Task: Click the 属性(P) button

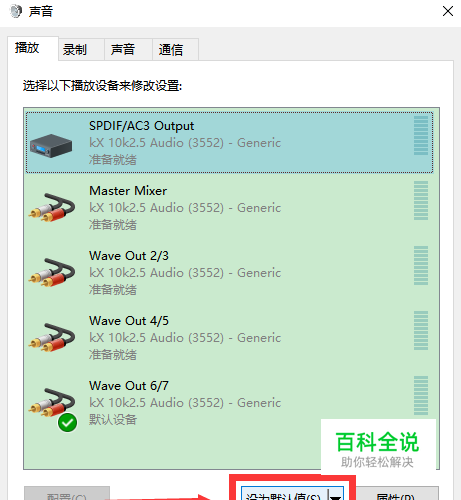Action: point(397,494)
